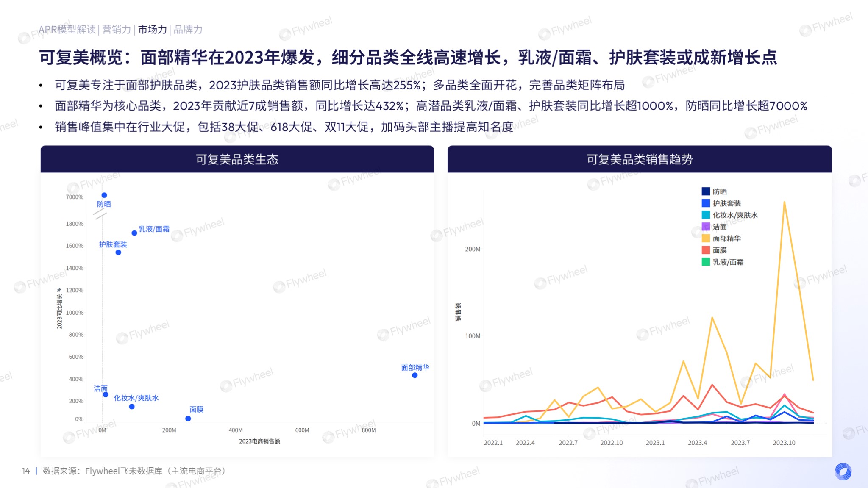Screen dimensions: 868x488
Task: Click the 2023同比增长 y-axis title
Action: (60, 311)
